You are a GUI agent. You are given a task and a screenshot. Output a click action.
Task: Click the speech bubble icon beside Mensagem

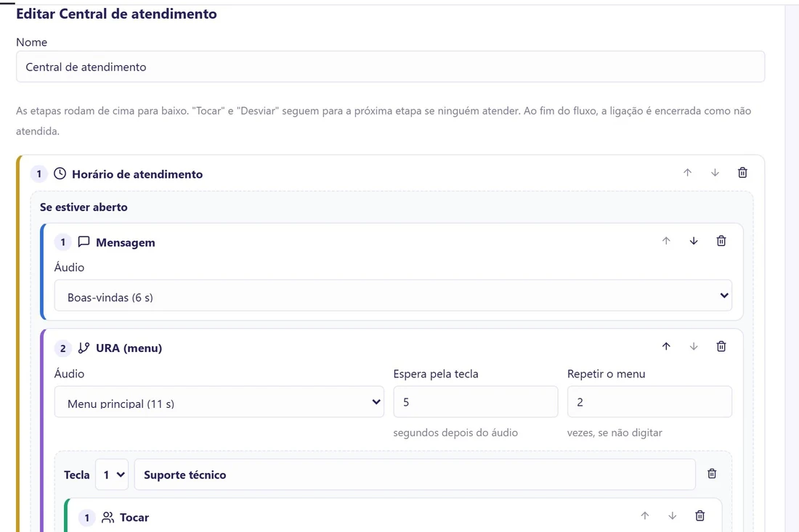pyautogui.click(x=84, y=242)
